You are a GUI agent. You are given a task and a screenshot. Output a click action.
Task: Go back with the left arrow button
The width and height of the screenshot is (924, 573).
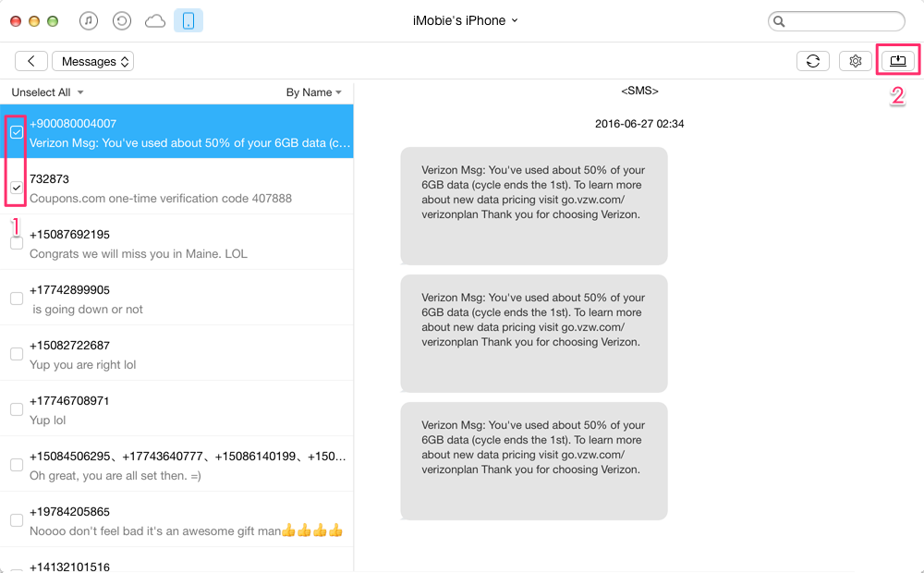(31, 61)
